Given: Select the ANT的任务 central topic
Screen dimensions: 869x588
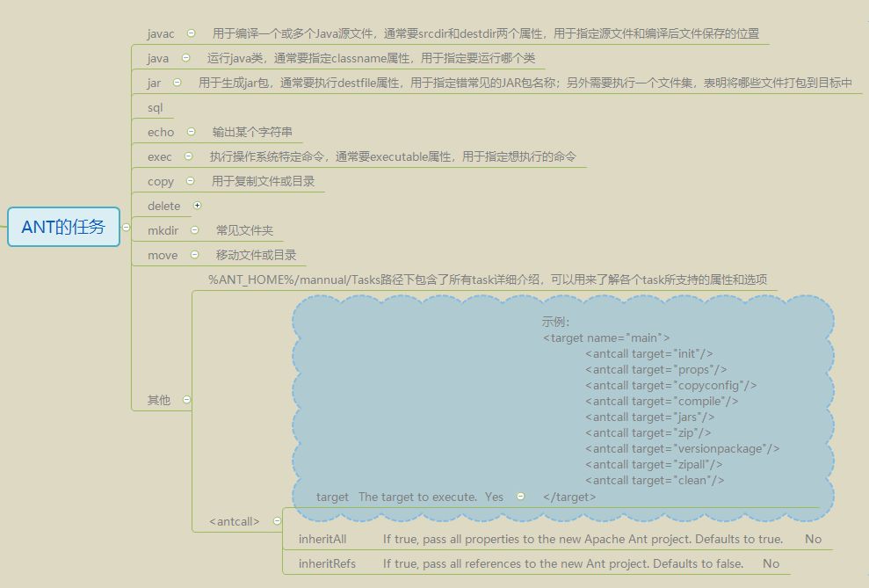Looking at the screenshot, I should [x=64, y=227].
